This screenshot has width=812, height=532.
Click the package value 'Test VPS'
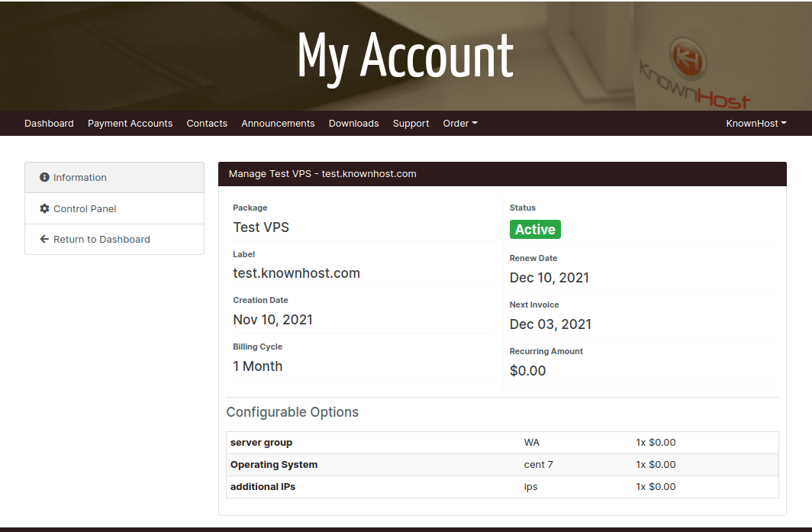(261, 227)
